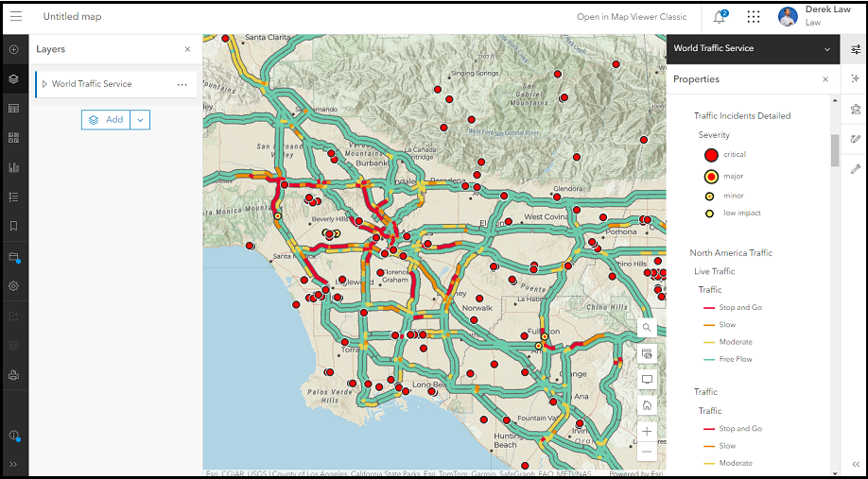Viewport: 868px width, 479px height.
Task: Open the wrench tools icon
Action: pos(856,169)
